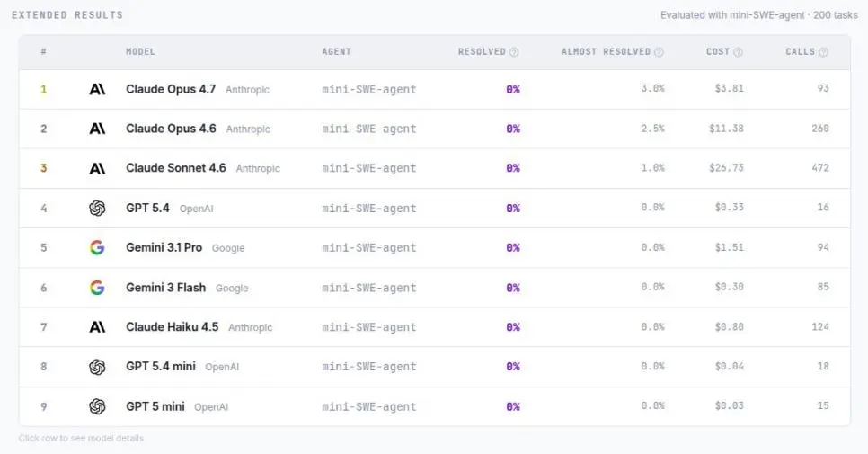The width and height of the screenshot is (868, 454).
Task: Click the Cost column help icon
Action: (738, 52)
